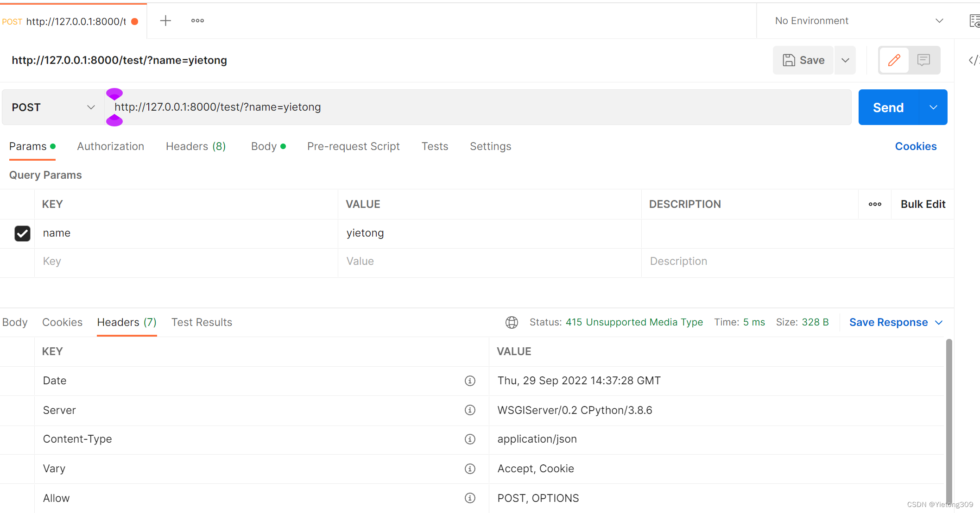Image resolution: width=980 pixels, height=513 pixels.
Task: Open the Cookies link
Action: tap(916, 146)
